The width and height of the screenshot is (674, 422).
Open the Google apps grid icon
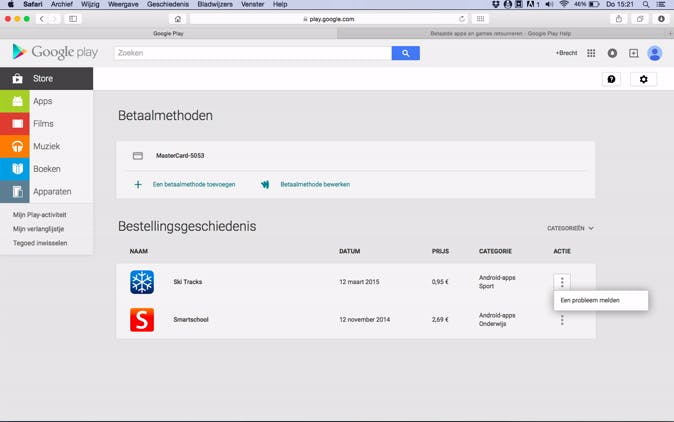(591, 53)
